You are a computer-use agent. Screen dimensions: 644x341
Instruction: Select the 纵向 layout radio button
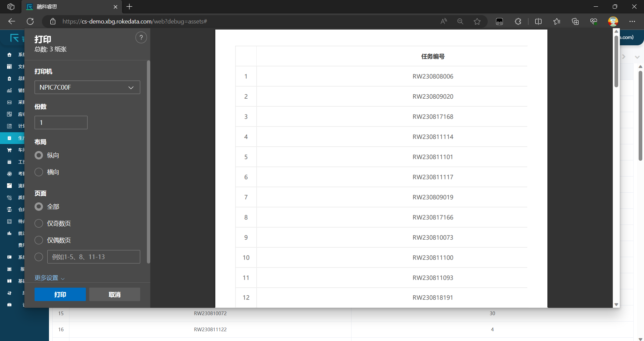(x=39, y=155)
